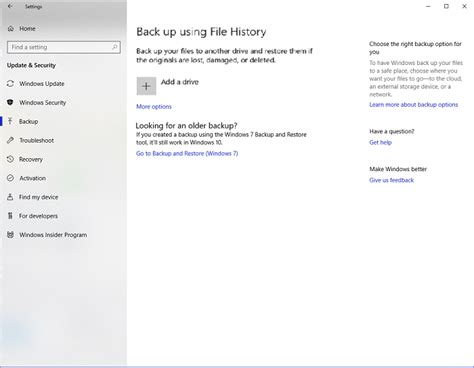The width and height of the screenshot is (474, 368).
Task: Click the Windows Security shield icon
Action: [x=10, y=102]
